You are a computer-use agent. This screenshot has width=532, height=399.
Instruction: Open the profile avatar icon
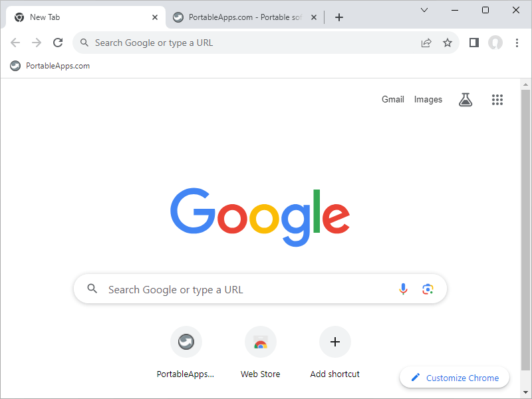click(495, 43)
